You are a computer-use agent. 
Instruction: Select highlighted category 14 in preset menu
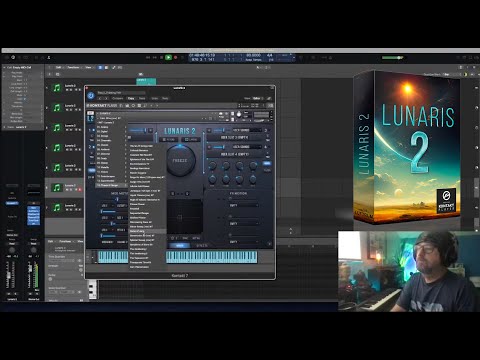coord(112,185)
